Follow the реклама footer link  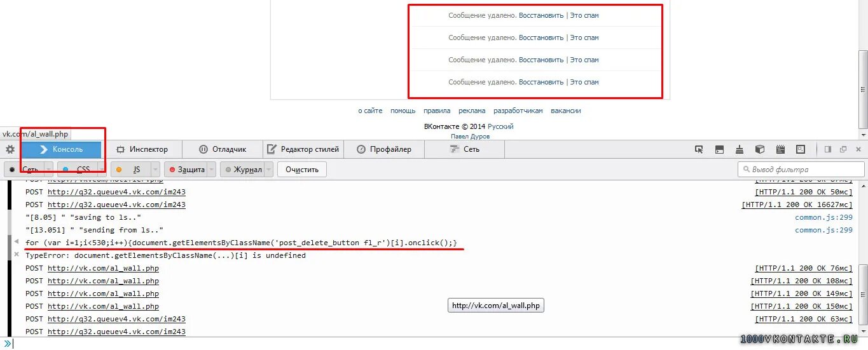coord(471,111)
